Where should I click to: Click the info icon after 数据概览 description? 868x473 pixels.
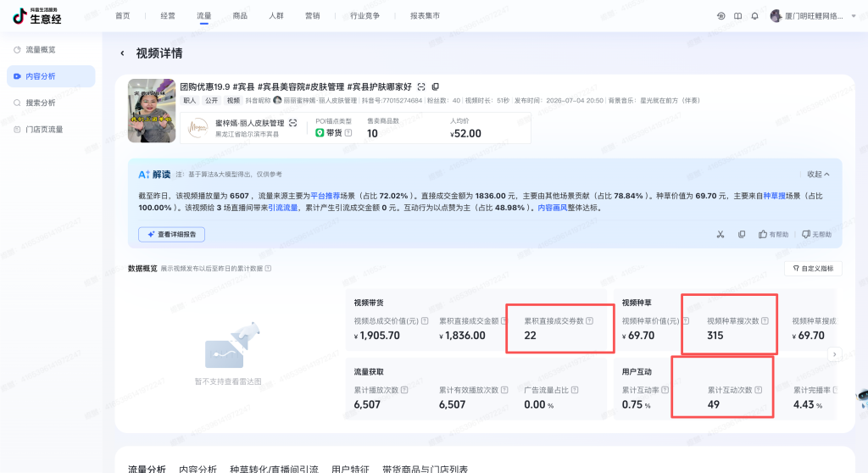pos(268,269)
